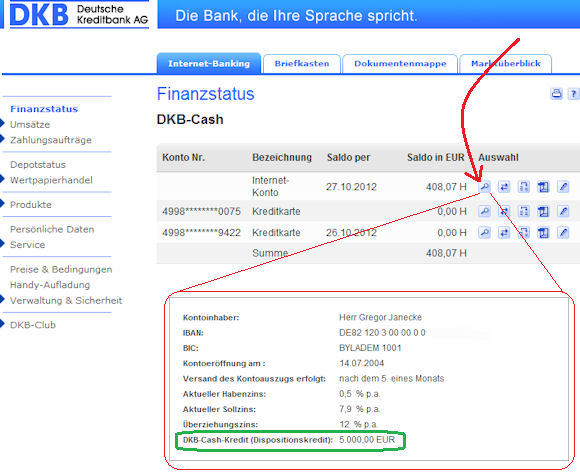
Task: Open Depotstatus in the sidebar
Action: tap(38, 165)
